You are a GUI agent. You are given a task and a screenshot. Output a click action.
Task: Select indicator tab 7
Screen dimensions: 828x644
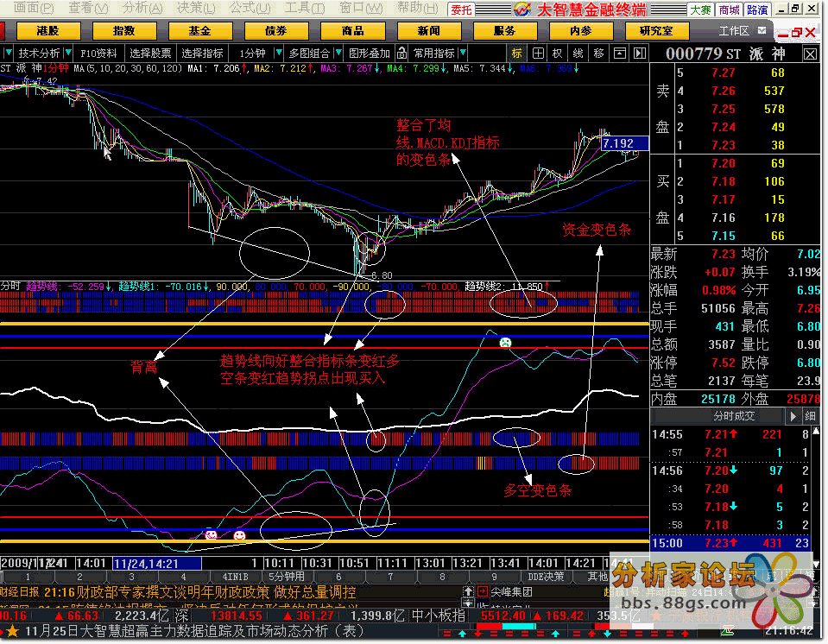click(x=390, y=577)
